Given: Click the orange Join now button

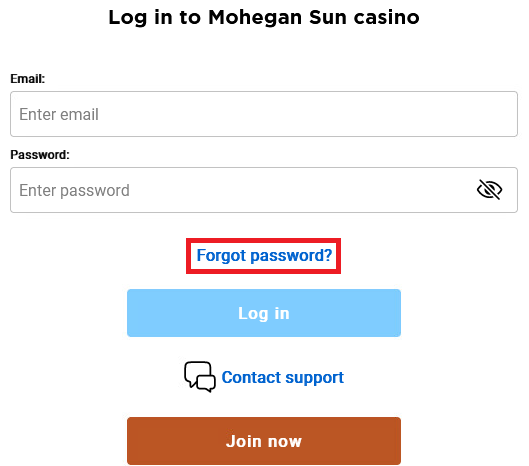Looking at the screenshot, I should coord(264,441).
